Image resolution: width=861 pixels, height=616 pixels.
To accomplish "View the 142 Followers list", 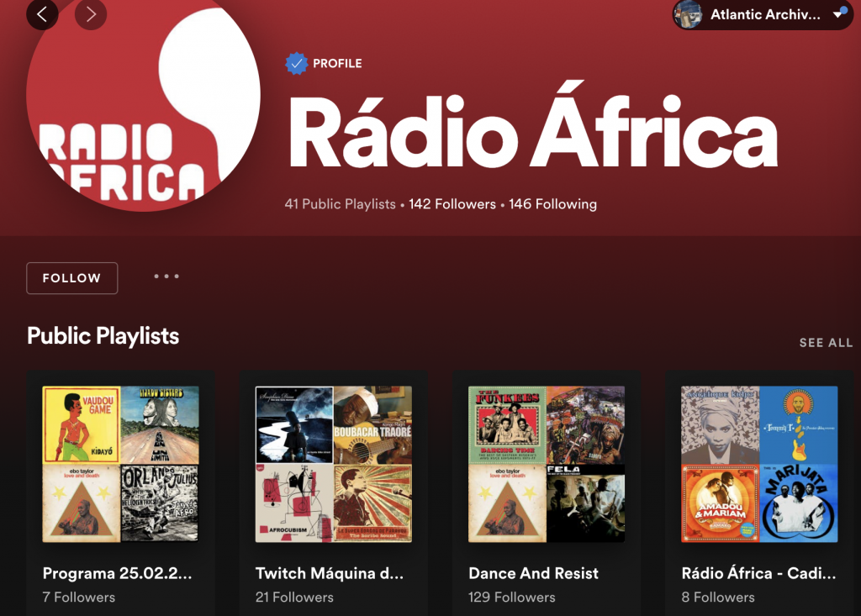I will (x=452, y=204).
